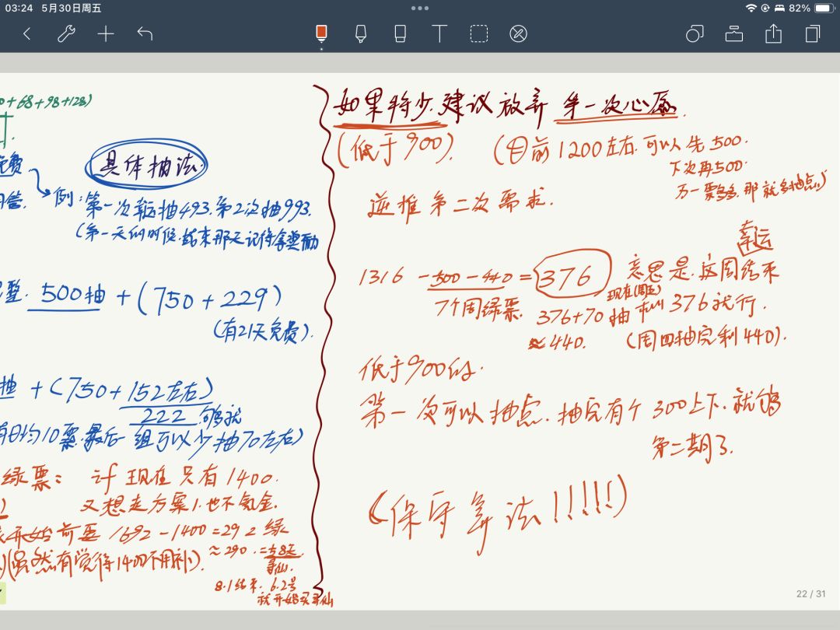Tap the circled number 376 in notes

point(572,275)
